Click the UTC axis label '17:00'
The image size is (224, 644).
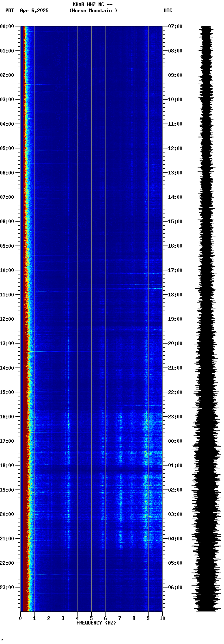pyautogui.click(x=175, y=270)
